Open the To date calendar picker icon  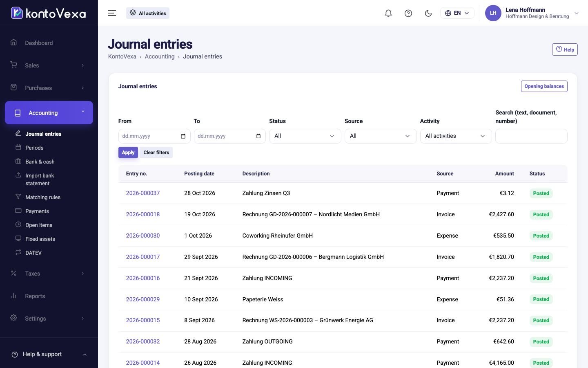coord(258,136)
